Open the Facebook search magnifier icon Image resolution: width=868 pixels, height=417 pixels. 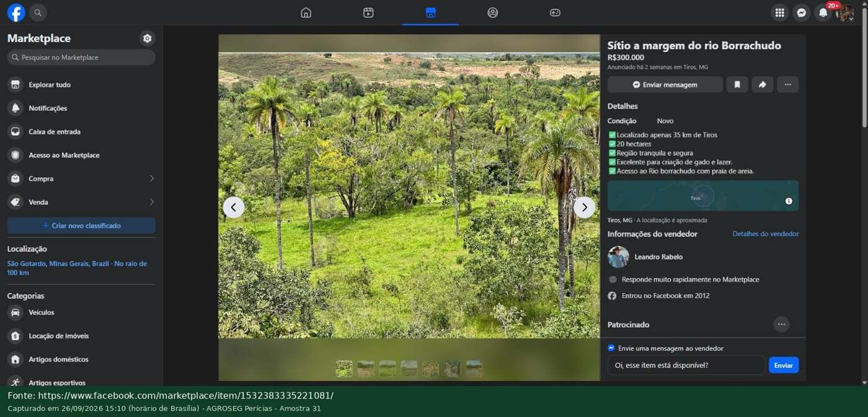[x=38, y=12]
